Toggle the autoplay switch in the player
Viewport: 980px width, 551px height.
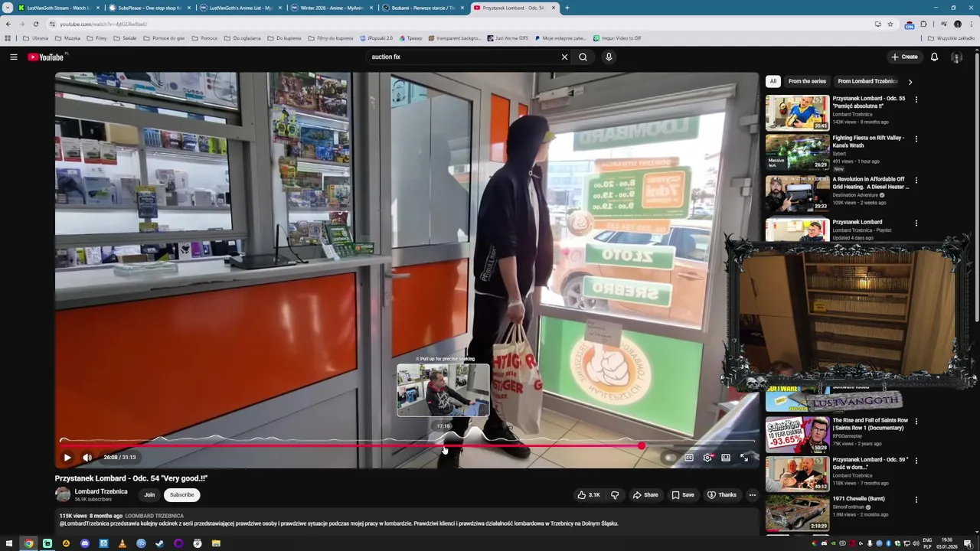point(669,458)
